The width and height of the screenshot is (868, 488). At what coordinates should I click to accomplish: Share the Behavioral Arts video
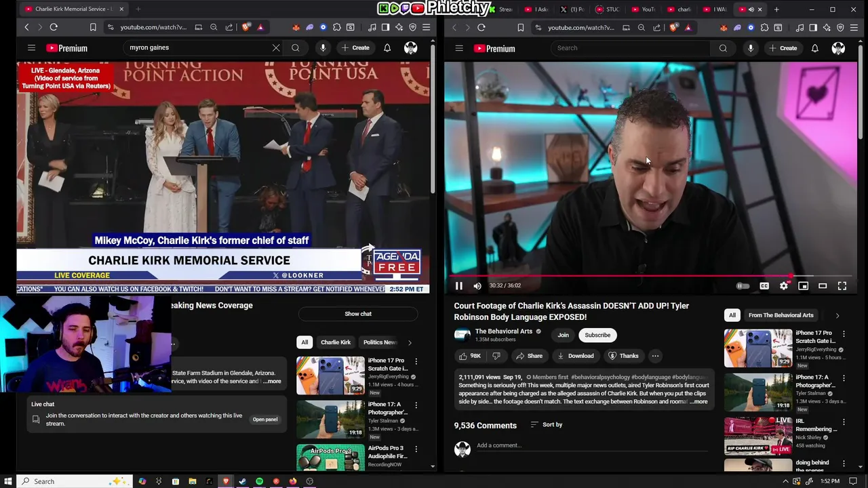point(529,356)
